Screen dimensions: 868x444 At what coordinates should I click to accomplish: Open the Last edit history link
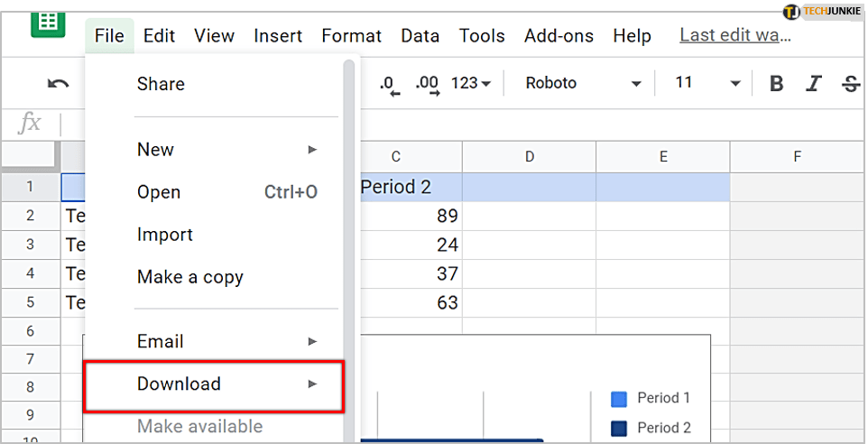click(734, 36)
